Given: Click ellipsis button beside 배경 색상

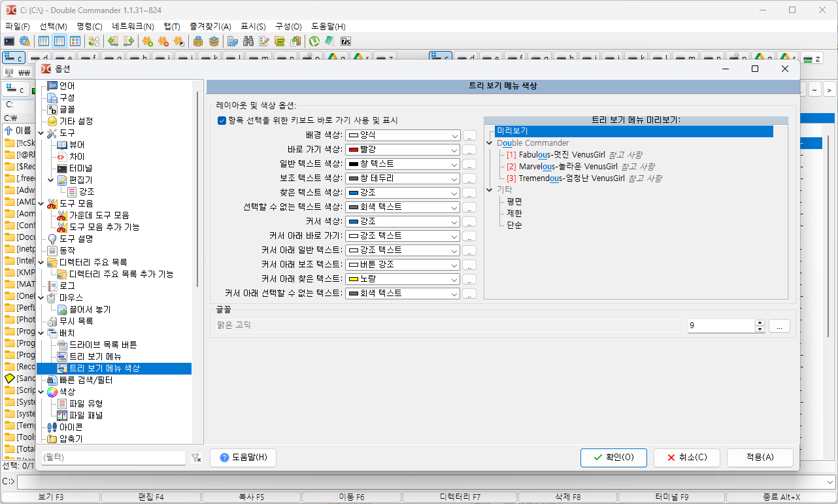Looking at the screenshot, I should click(469, 135).
